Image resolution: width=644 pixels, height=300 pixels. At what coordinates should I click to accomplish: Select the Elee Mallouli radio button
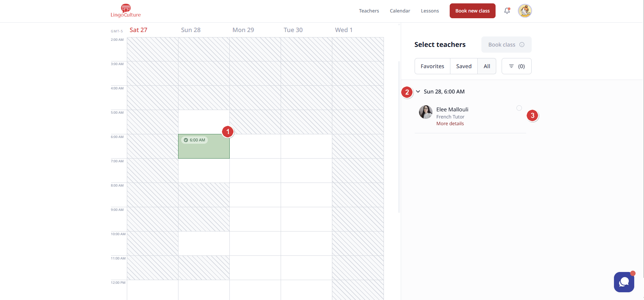519,108
